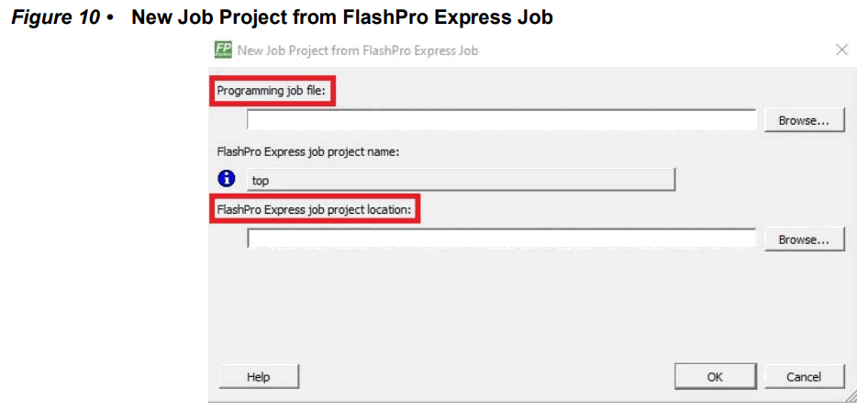
Task: Focus the job project location input field
Action: [x=501, y=239]
